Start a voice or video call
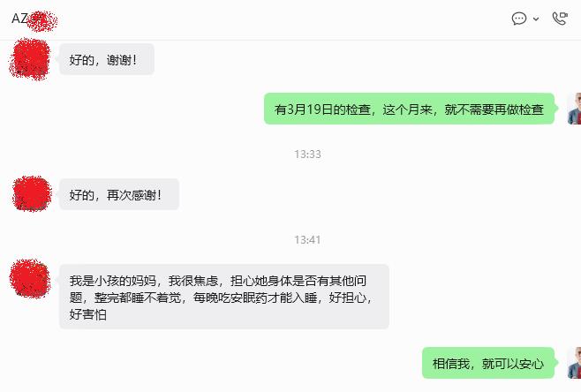This screenshot has width=581, height=392. point(560,19)
